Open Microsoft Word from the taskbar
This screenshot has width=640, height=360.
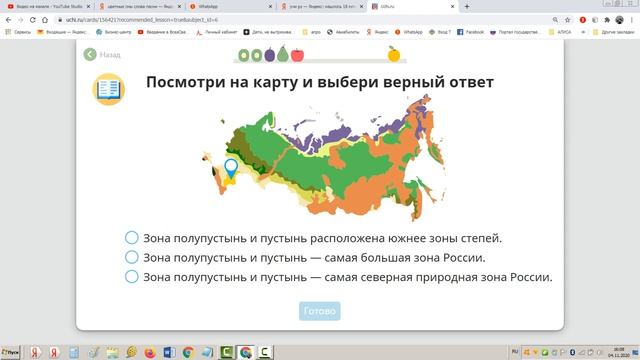[x=169, y=352]
